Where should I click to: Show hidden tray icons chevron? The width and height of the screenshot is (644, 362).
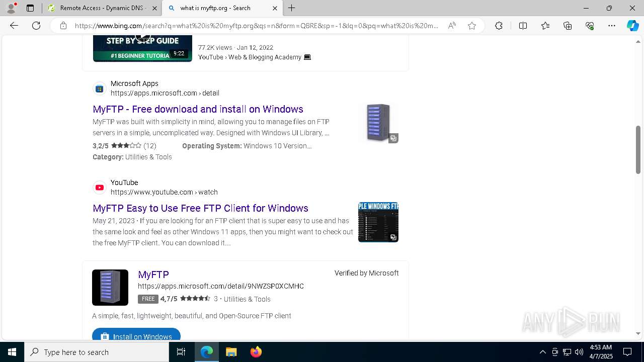coord(542,352)
